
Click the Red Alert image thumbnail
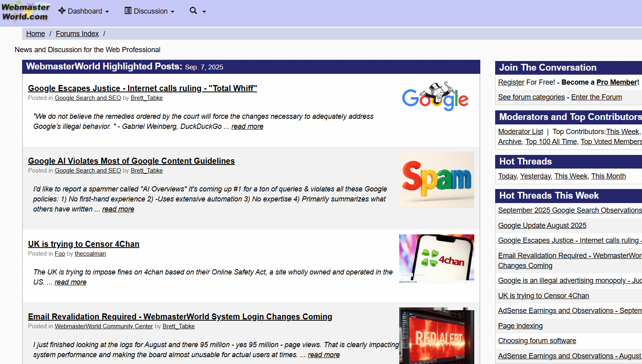tap(437, 336)
